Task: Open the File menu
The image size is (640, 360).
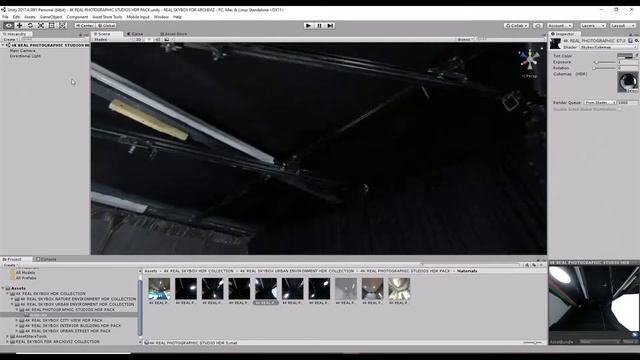Action: [5, 17]
